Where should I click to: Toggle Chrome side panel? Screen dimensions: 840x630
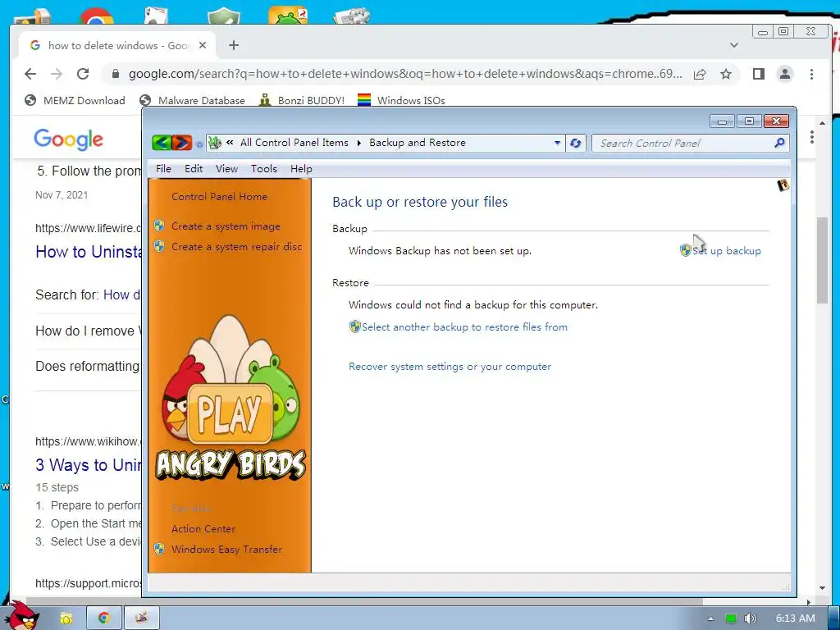(x=759, y=74)
